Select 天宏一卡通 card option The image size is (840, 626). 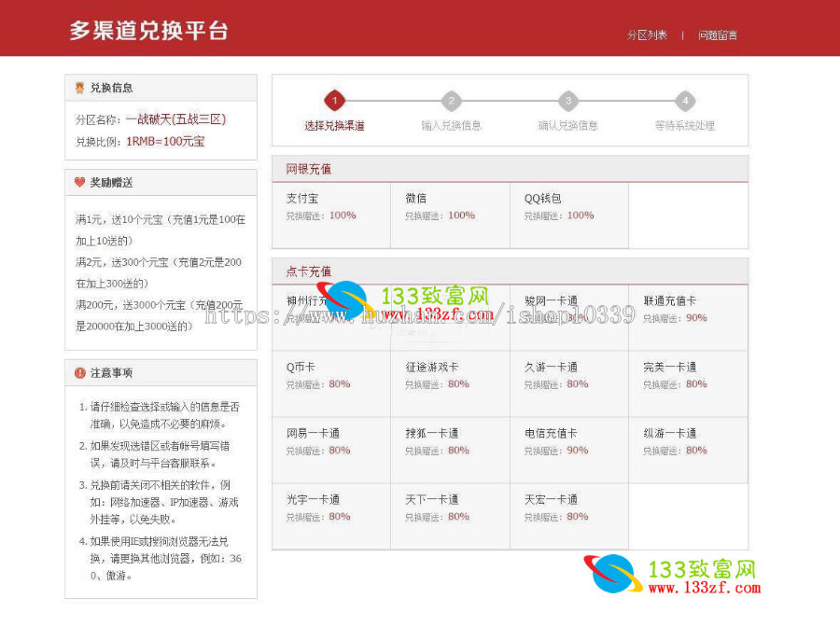(569, 517)
